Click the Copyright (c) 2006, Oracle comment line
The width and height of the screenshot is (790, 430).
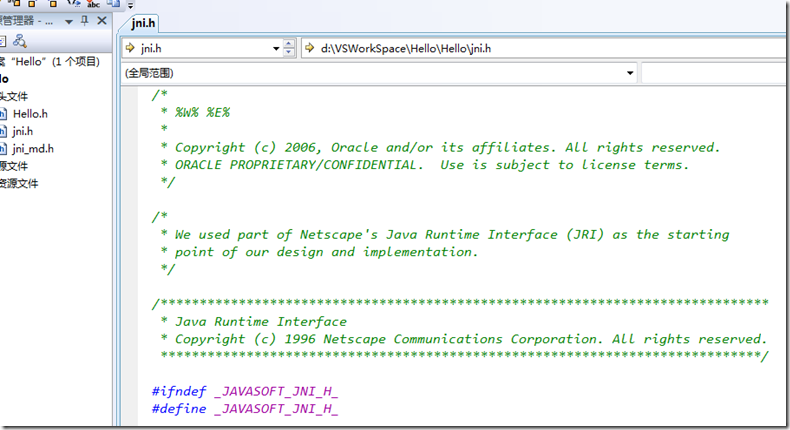pos(440,147)
